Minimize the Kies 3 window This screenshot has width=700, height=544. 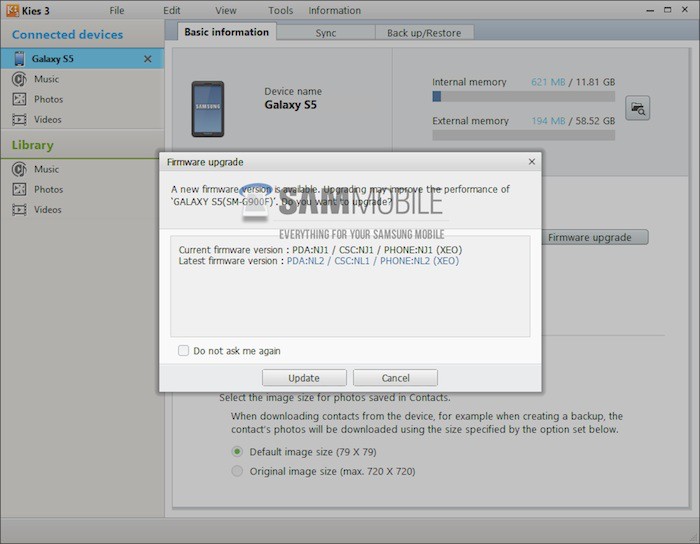point(650,10)
